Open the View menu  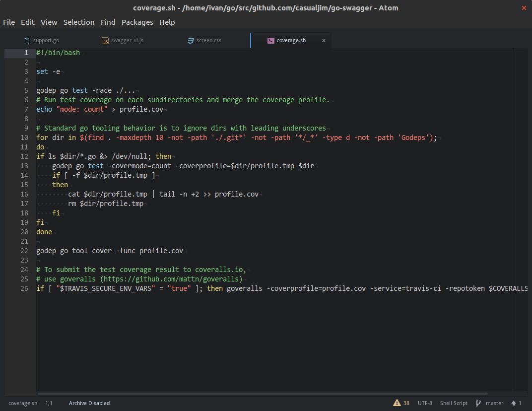(x=49, y=22)
